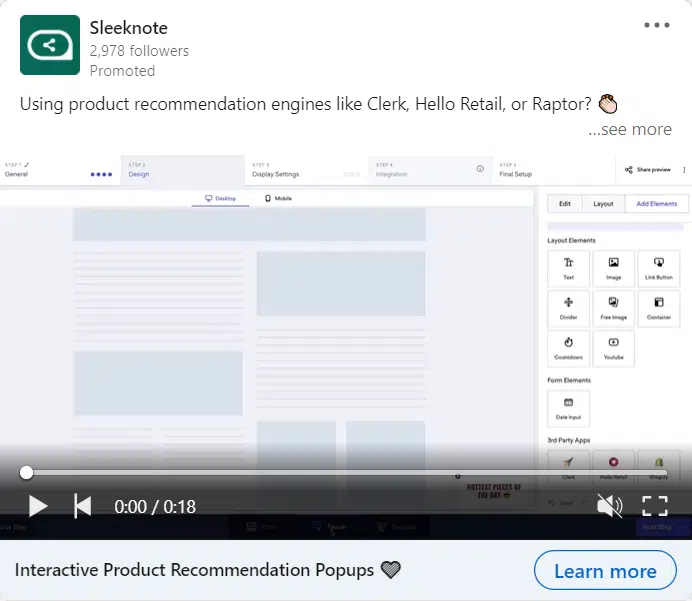The image size is (692, 601).
Task: Restart video with skip-back icon
Action: point(83,506)
